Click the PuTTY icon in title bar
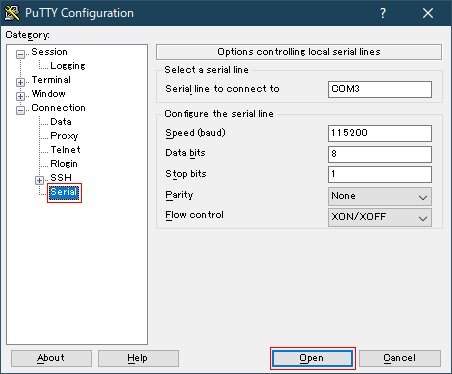Screen dimensions: 452x374 (12, 13)
